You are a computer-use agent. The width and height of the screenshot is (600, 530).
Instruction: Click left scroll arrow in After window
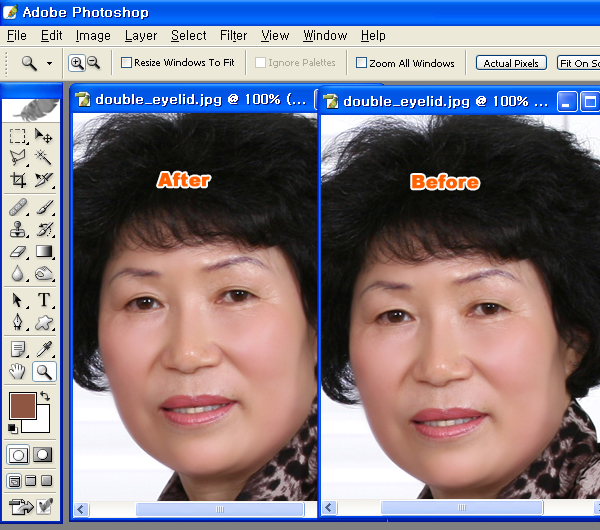coord(81,509)
